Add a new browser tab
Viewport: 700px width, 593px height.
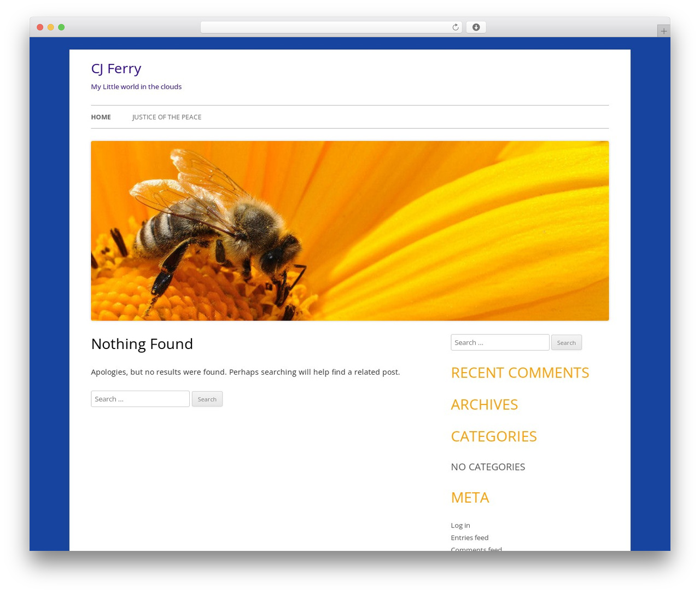663,31
